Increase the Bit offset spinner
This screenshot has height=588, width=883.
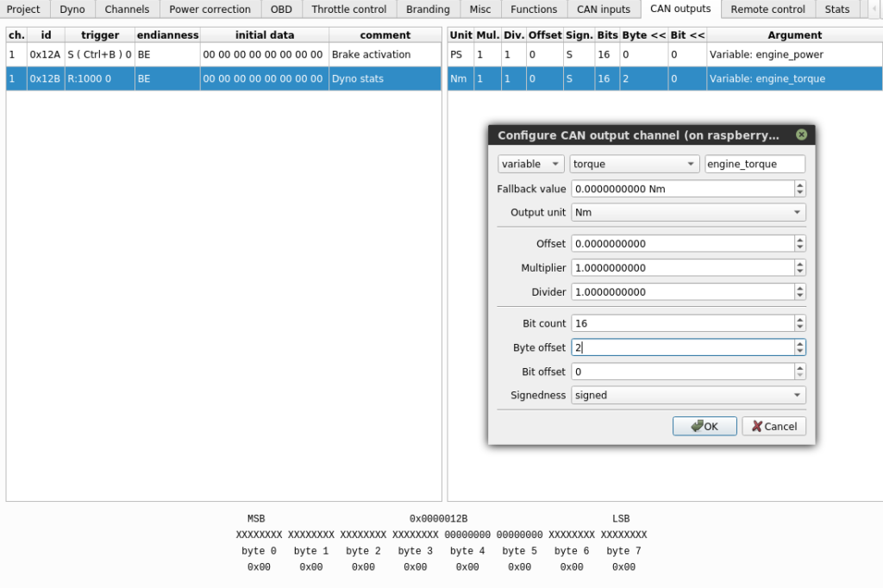tap(799, 368)
